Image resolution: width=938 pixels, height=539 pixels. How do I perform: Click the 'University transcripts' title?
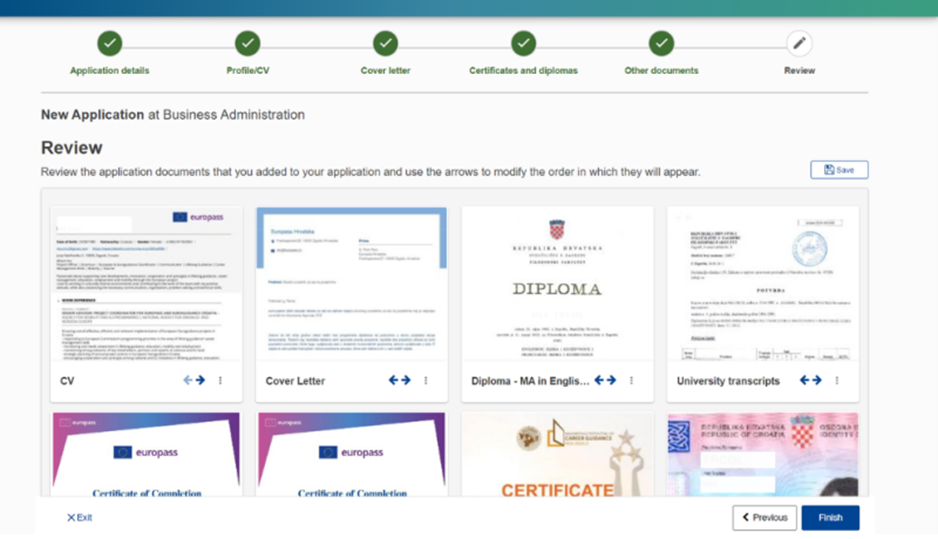[728, 381]
